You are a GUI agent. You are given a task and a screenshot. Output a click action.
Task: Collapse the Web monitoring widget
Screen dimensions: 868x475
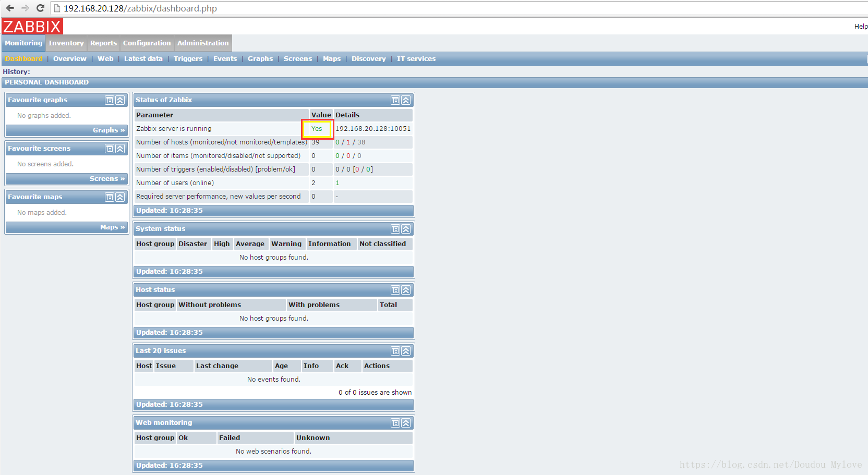pyautogui.click(x=406, y=423)
